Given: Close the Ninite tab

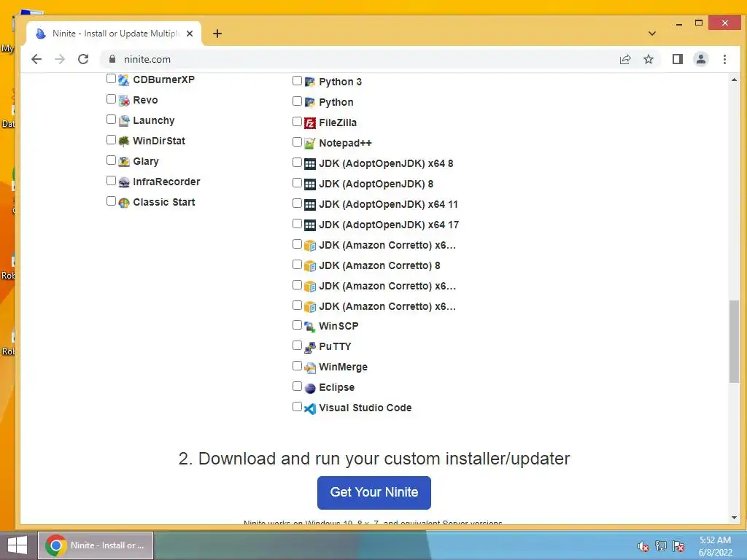Looking at the screenshot, I should (x=190, y=34).
